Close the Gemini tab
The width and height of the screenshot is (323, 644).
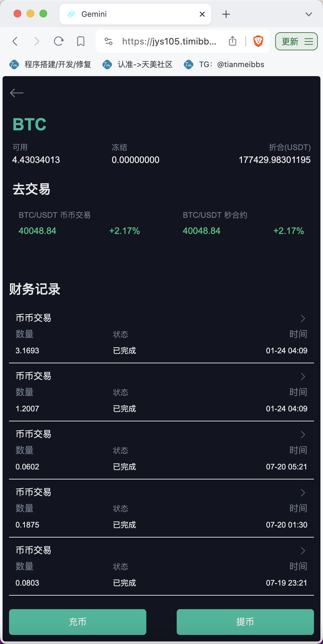pos(202,14)
